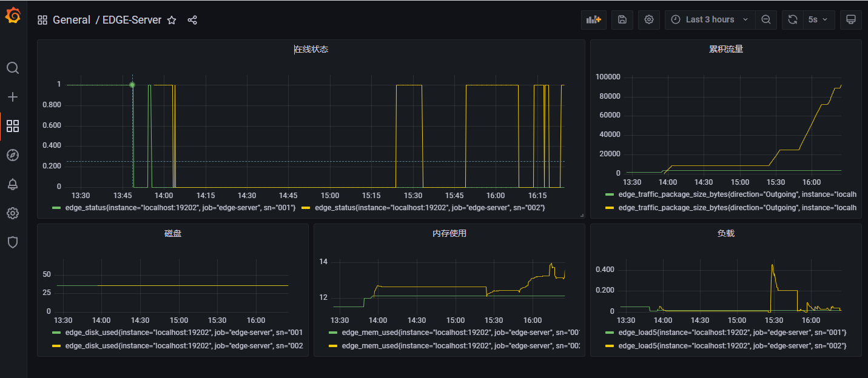This screenshot has width=868, height=378.
Task: Open the search dashboards magnifier icon
Action: (13, 67)
